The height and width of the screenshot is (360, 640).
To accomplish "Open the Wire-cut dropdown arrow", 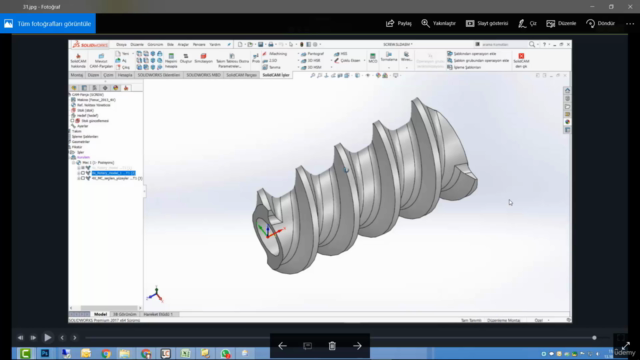I will [x=406, y=67].
